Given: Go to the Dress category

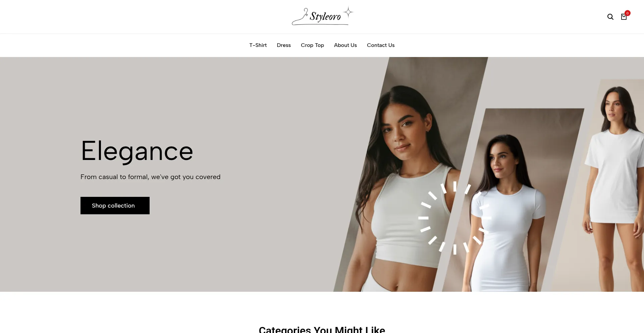Looking at the screenshot, I should pyautogui.click(x=284, y=45).
